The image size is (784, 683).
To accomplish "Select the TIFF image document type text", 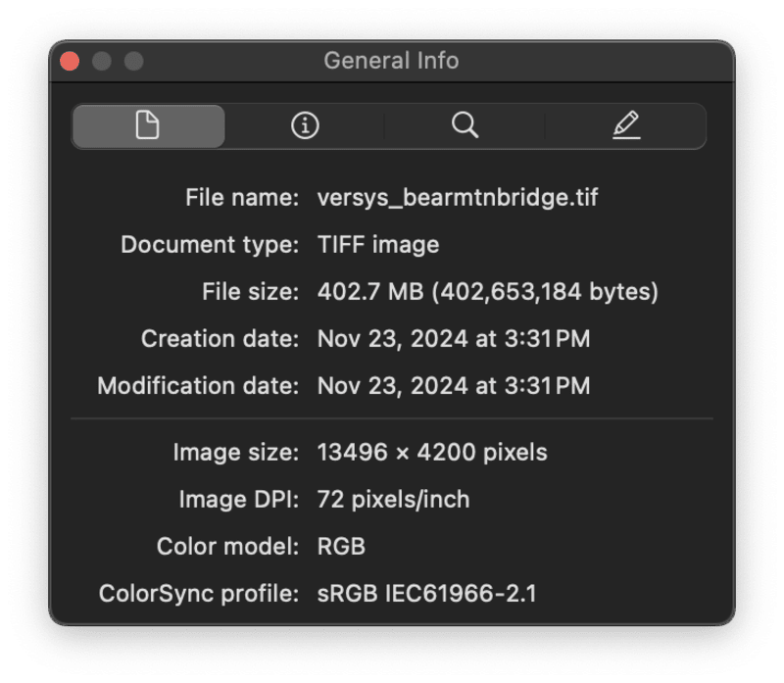I will click(377, 244).
